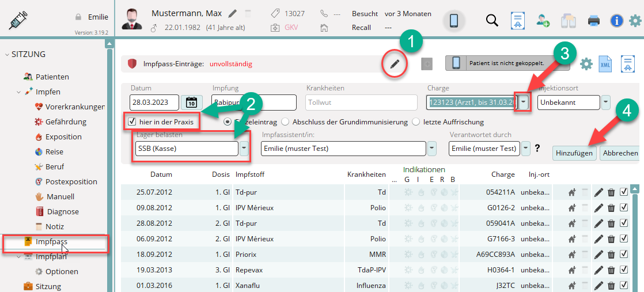Open the search magnifier in top bar
The width and height of the screenshot is (644, 292).
coord(491,21)
